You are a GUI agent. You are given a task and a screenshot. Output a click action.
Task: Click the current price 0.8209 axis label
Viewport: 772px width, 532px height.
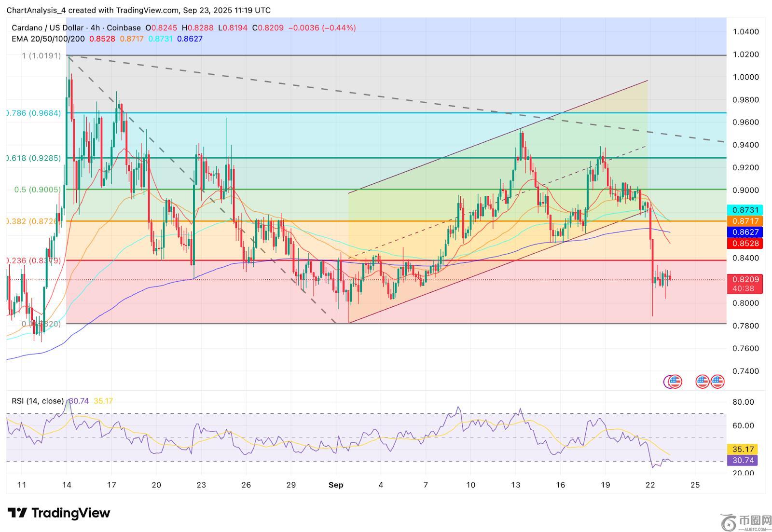tap(745, 279)
